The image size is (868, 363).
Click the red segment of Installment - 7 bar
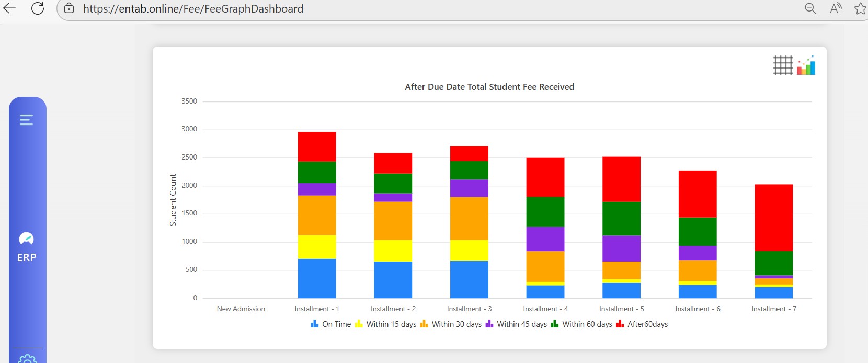tap(773, 217)
